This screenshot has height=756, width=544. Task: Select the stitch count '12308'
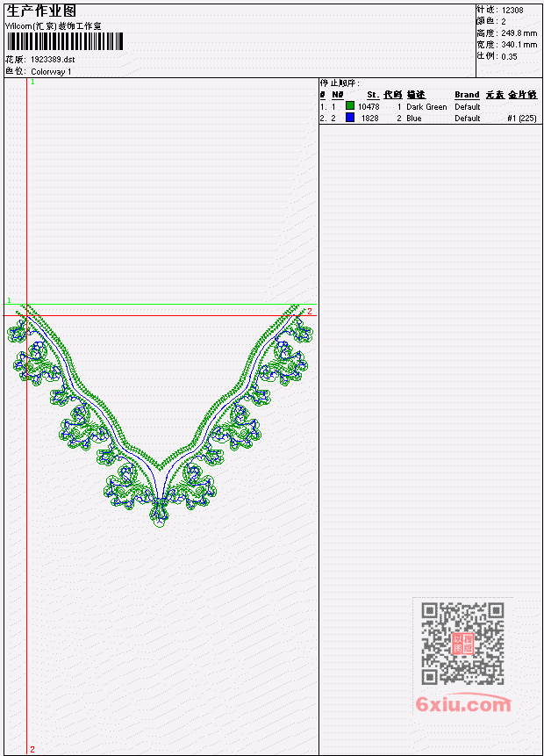point(512,11)
